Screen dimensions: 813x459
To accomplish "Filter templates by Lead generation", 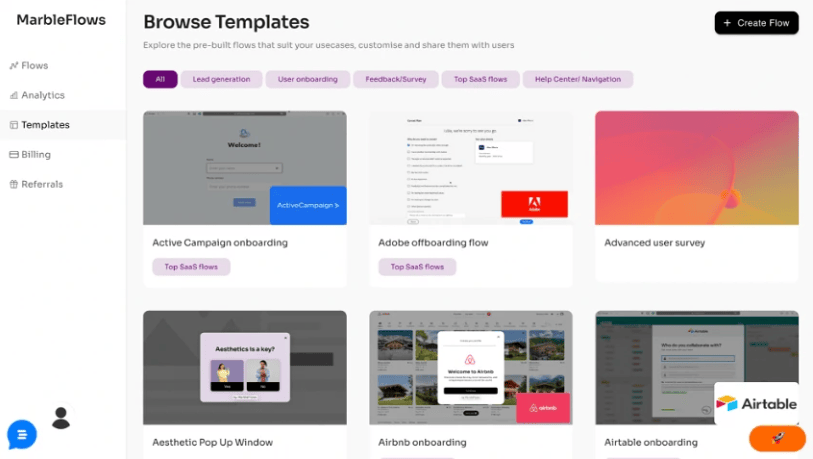I will (221, 79).
